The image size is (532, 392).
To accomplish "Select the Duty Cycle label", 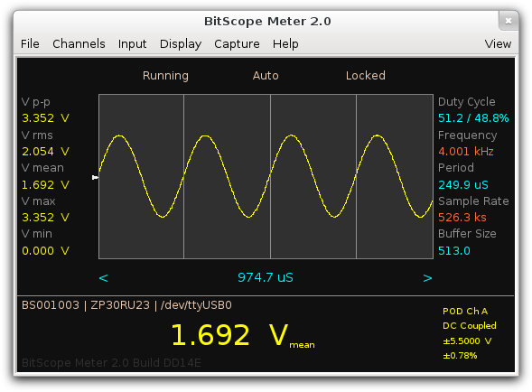I will (467, 102).
